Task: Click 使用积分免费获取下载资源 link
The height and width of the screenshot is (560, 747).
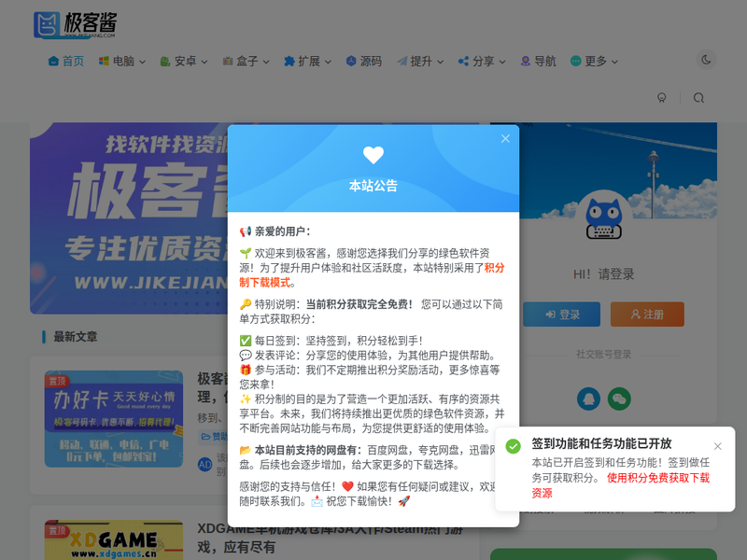Action: 621,485
